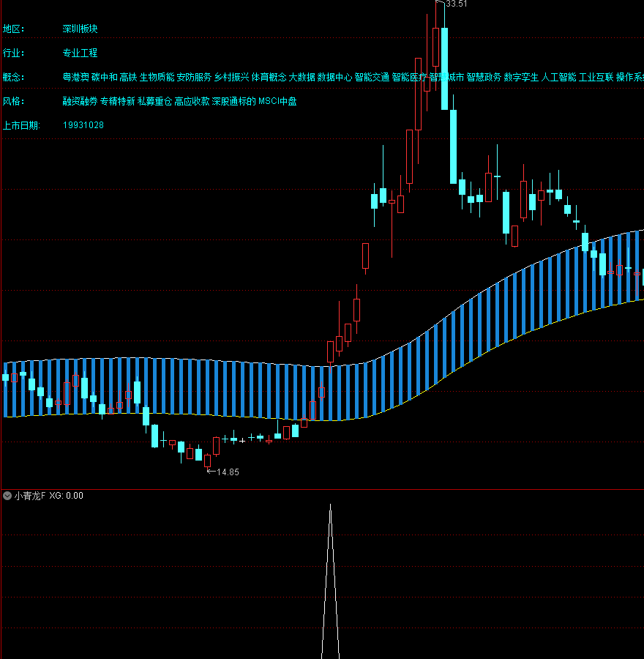Click the 小青龙F indicator name label
The image size is (644, 659).
29,496
